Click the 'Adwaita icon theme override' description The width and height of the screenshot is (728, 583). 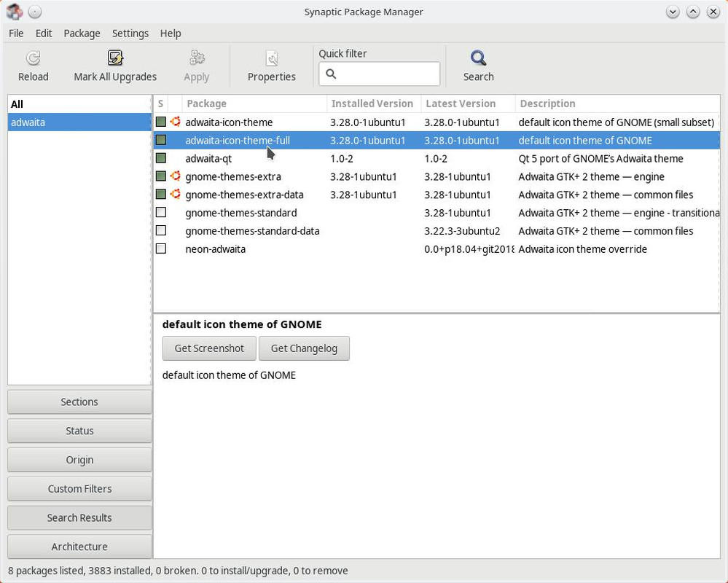583,249
